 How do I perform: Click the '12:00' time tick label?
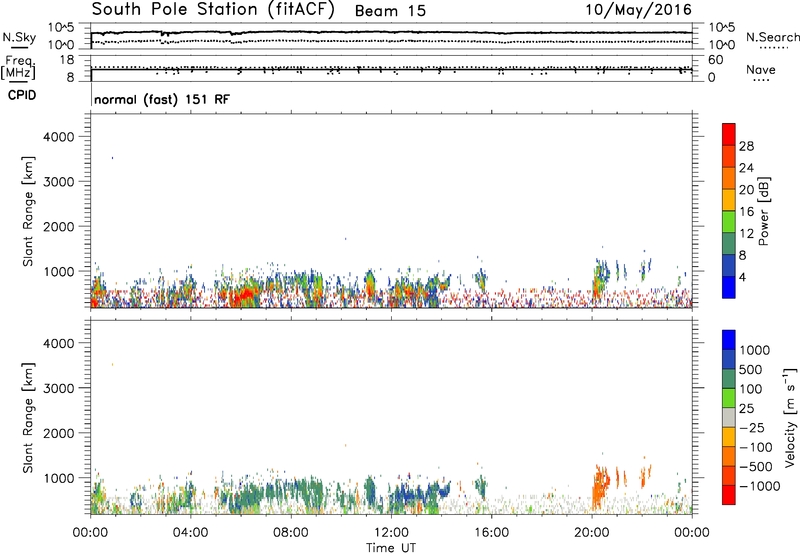pyautogui.click(x=391, y=533)
